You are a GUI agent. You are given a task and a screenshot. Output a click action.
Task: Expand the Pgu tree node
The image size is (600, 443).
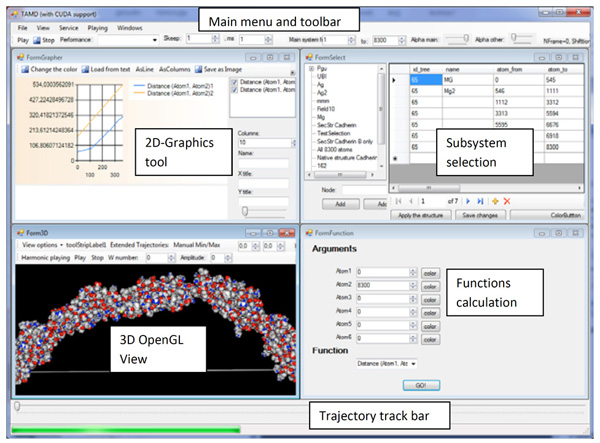(311, 68)
